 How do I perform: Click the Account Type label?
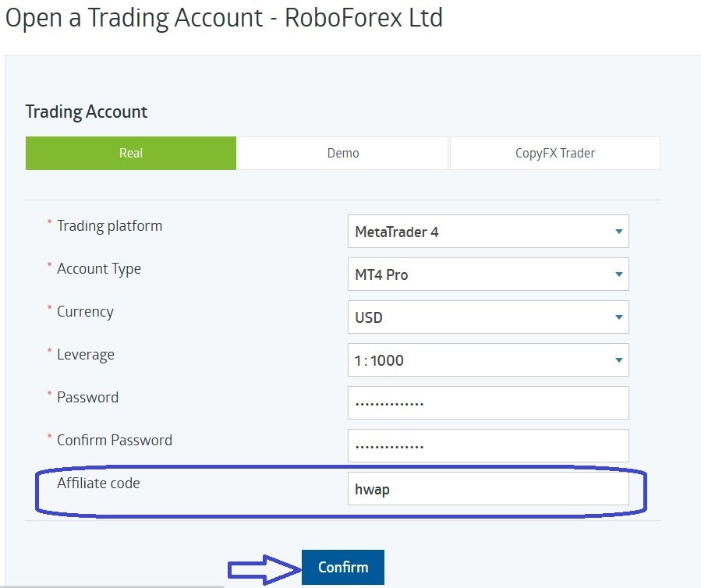pyautogui.click(x=99, y=269)
